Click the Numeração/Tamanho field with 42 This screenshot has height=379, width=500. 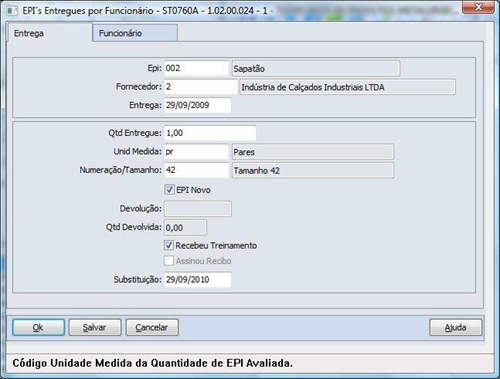point(196,170)
